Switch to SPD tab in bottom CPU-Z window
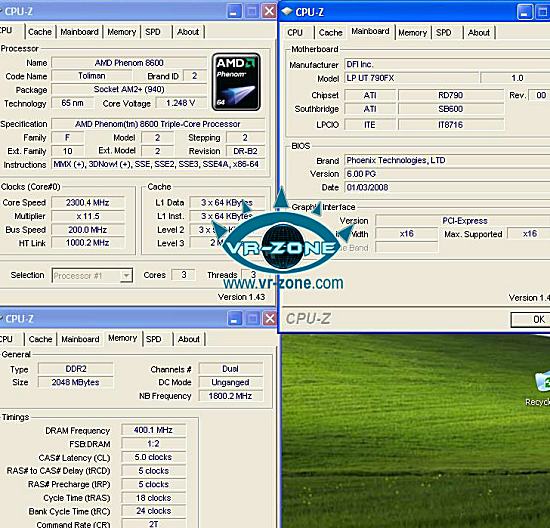This screenshot has height=528, width=550. coord(154,339)
